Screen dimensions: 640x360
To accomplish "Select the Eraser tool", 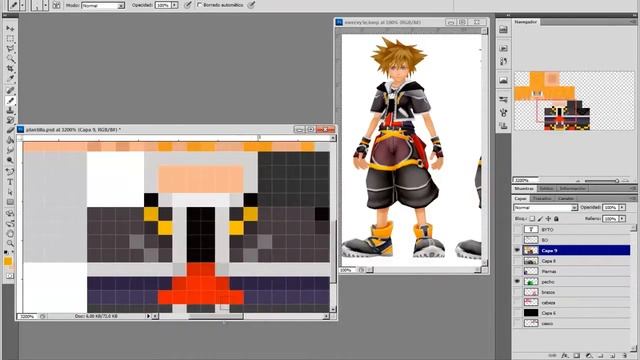I will (x=10, y=131).
